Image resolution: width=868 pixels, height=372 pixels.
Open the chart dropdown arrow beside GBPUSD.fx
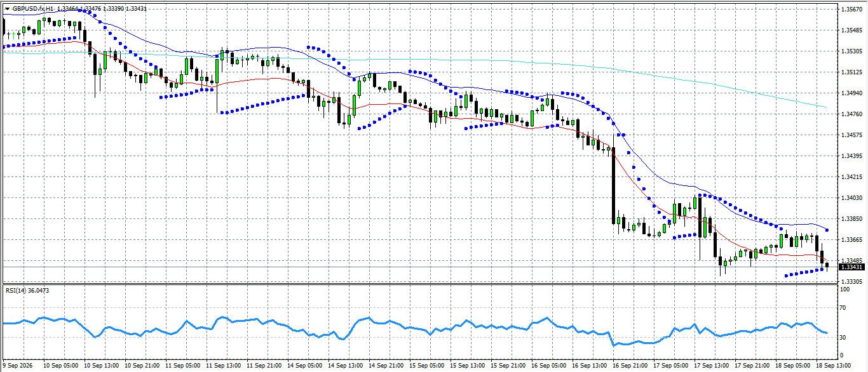pyautogui.click(x=7, y=8)
